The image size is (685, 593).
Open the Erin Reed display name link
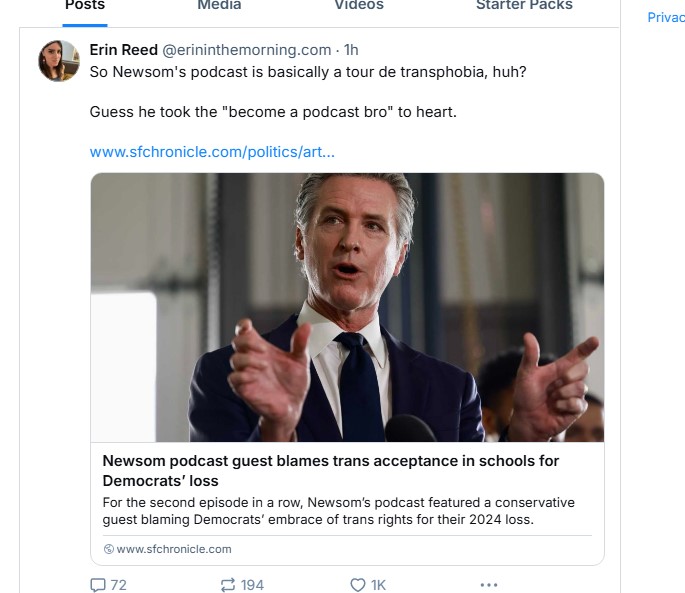pyautogui.click(x=123, y=50)
